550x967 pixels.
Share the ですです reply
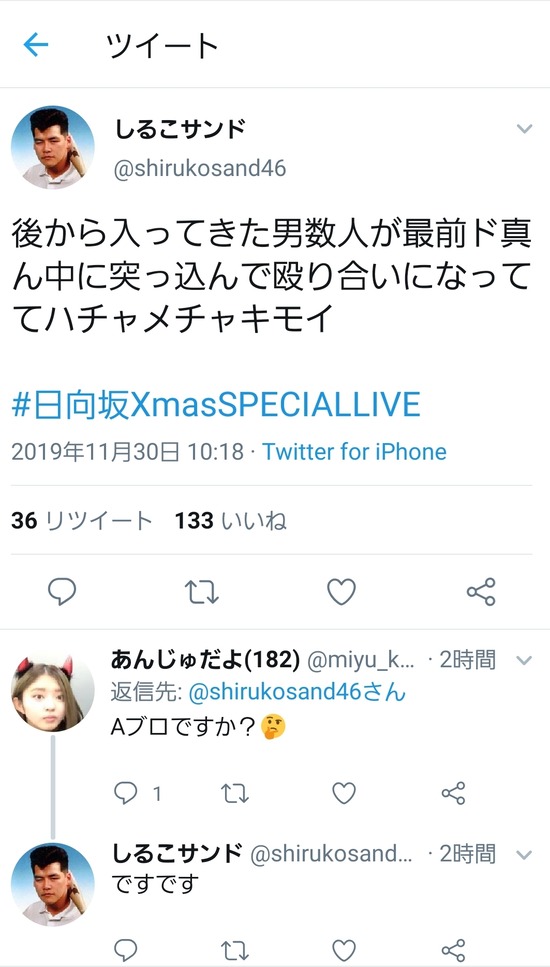coord(454,950)
